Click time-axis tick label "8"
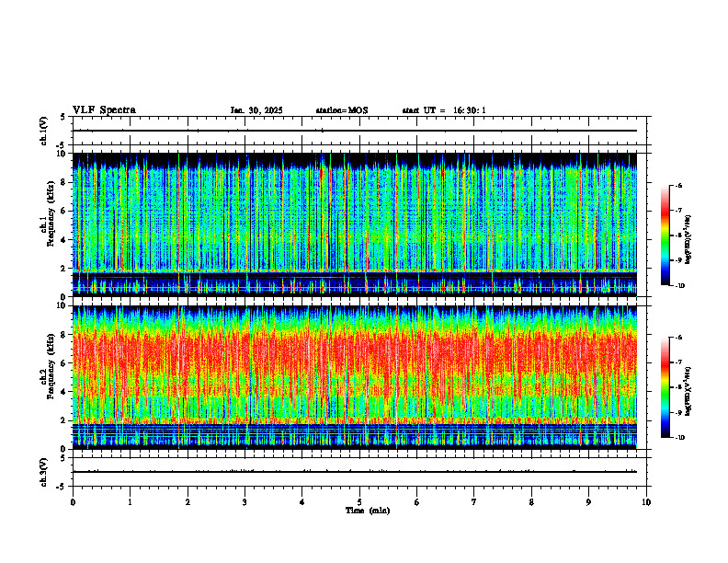The height and width of the screenshot is (563, 728). [531, 502]
